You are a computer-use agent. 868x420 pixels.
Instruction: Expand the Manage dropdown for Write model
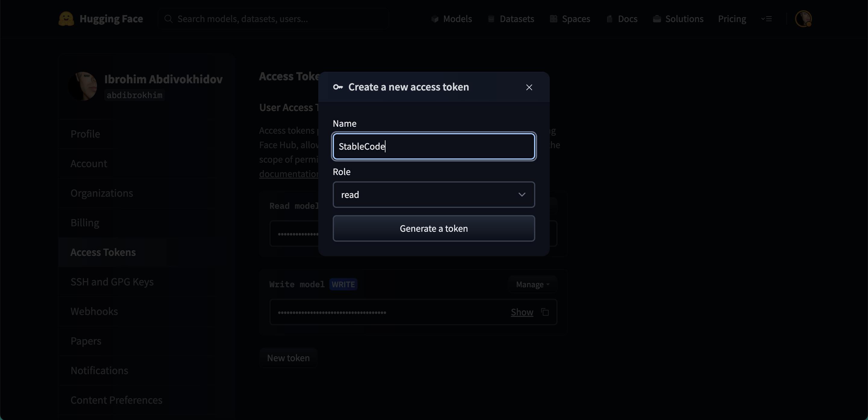tap(532, 285)
